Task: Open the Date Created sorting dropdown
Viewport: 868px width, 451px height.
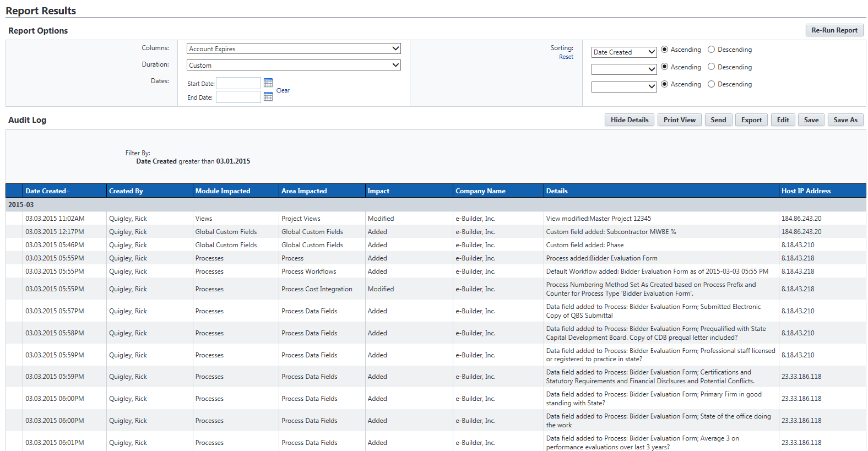Action: (623, 52)
